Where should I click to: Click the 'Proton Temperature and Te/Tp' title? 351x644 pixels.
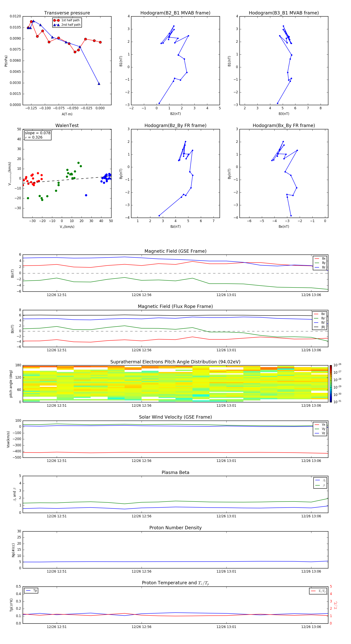(x=175, y=583)
